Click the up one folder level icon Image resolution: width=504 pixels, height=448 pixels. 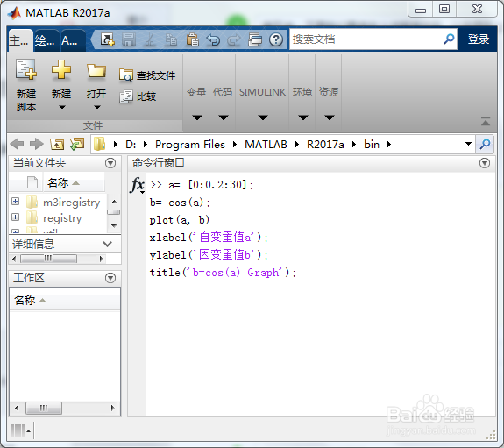pos(57,144)
